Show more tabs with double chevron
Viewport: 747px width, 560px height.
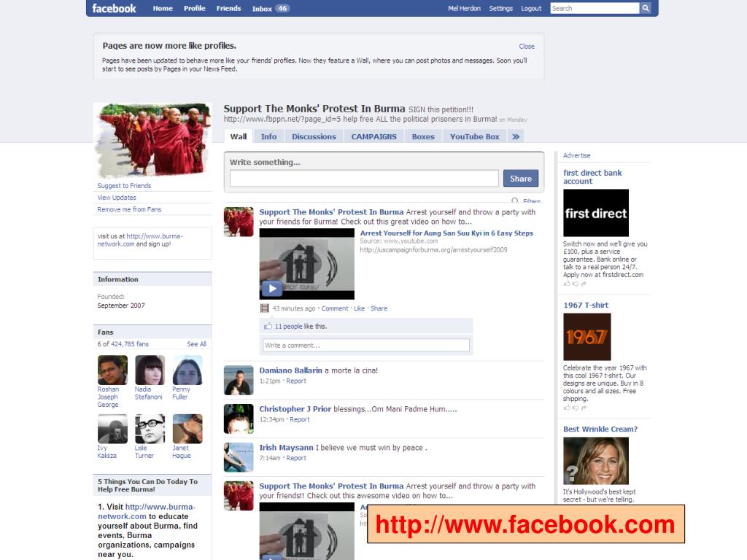pos(516,136)
